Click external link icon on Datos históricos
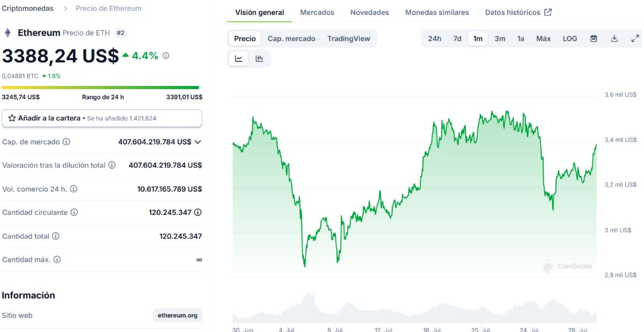The width and height of the screenshot is (644, 332). [547, 12]
